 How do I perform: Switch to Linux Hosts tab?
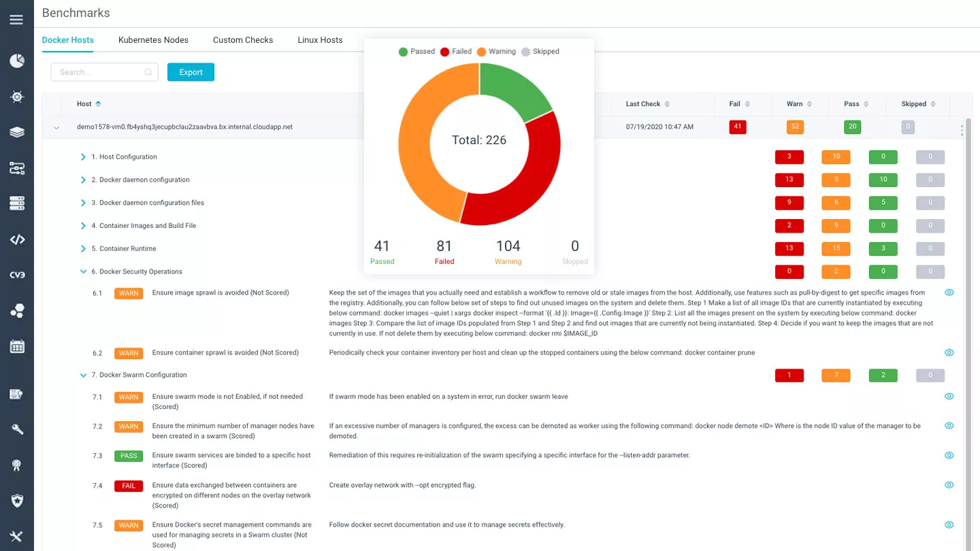[x=320, y=40]
